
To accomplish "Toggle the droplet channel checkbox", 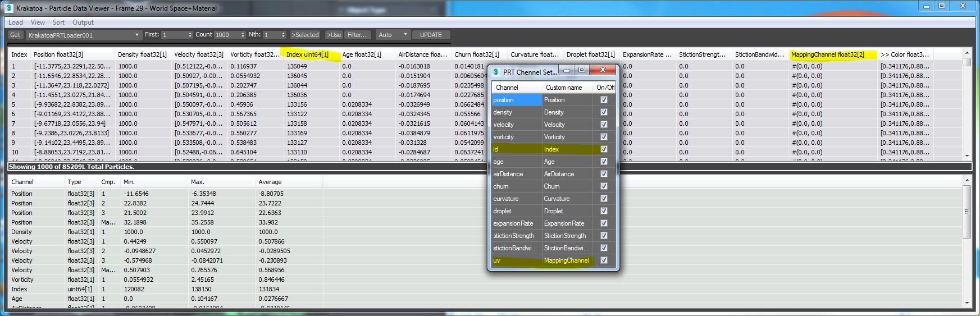I will pyautogui.click(x=604, y=211).
